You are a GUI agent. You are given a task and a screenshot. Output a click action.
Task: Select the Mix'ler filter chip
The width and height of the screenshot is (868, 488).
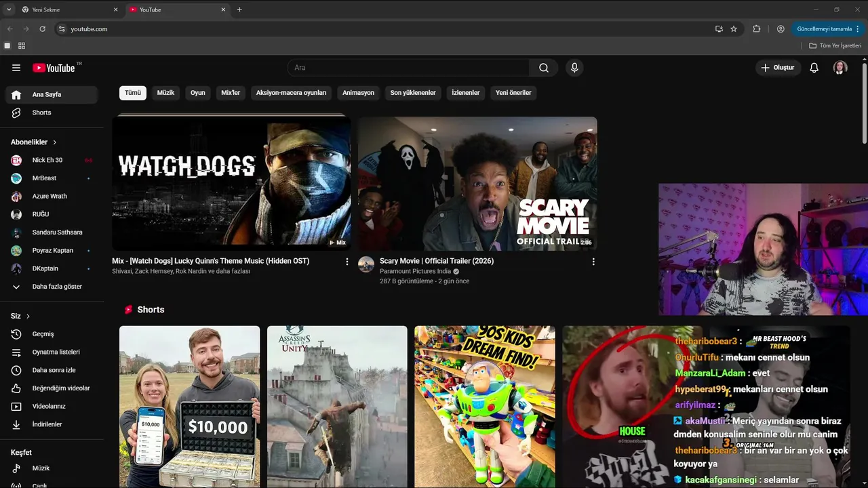click(231, 93)
